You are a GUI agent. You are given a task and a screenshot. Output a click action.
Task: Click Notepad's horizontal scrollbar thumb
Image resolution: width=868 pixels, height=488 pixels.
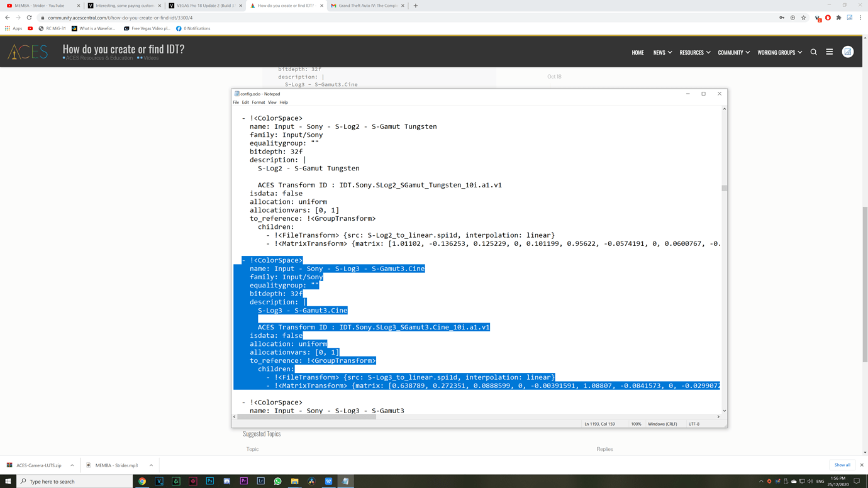click(x=306, y=416)
